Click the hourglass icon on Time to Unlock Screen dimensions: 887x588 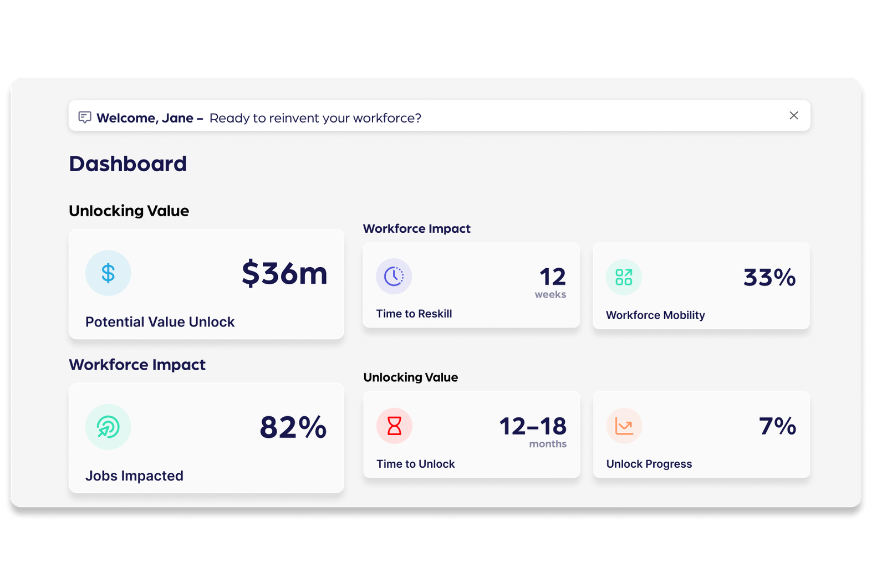[x=394, y=426]
